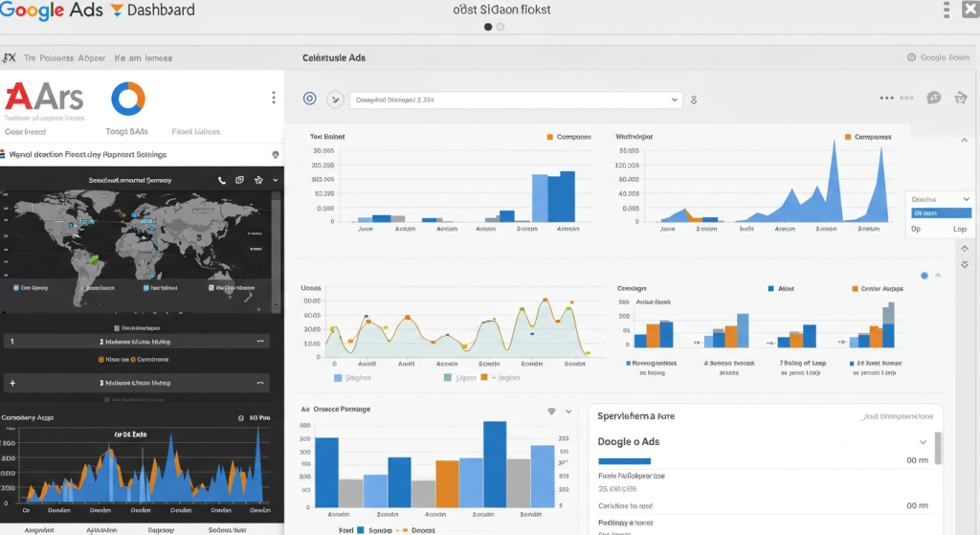
Task: Click the world map scrollbar
Action: point(277,250)
